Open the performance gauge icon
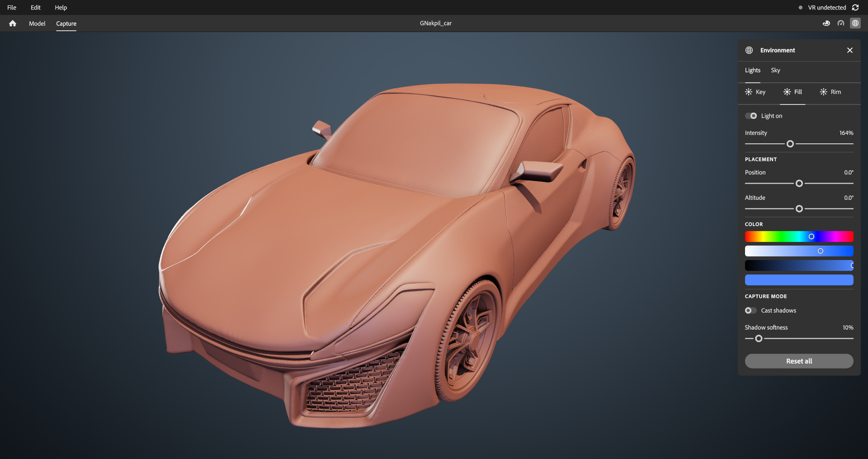868x459 pixels. [841, 24]
